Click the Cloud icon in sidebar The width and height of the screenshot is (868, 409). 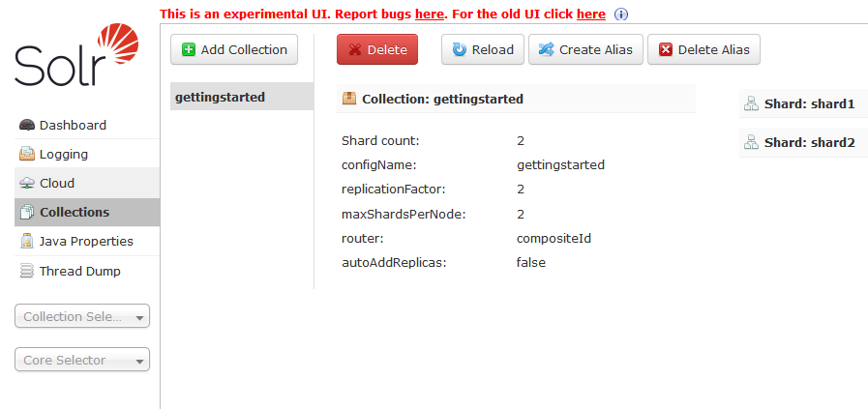[26, 183]
